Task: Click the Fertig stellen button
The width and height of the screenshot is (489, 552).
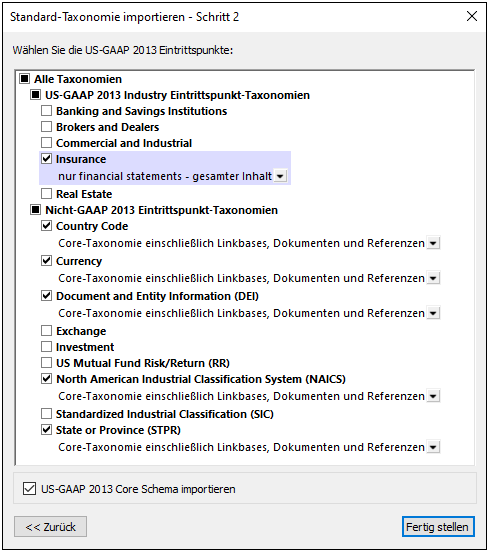Action: (438, 527)
